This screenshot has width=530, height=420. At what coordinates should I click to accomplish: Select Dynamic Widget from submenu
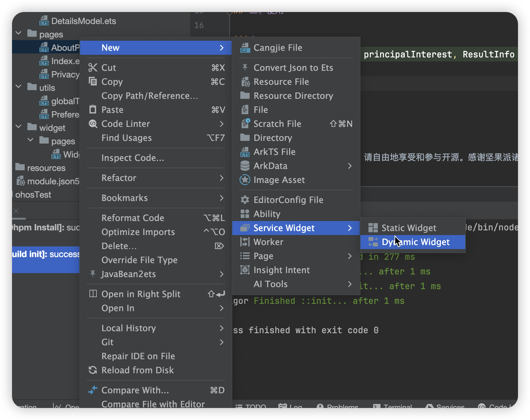(415, 242)
